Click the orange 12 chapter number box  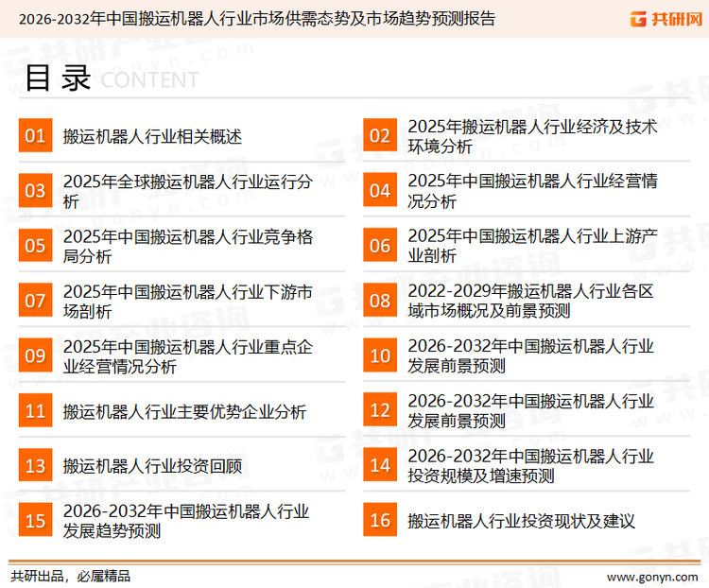[x=380, y=410]
